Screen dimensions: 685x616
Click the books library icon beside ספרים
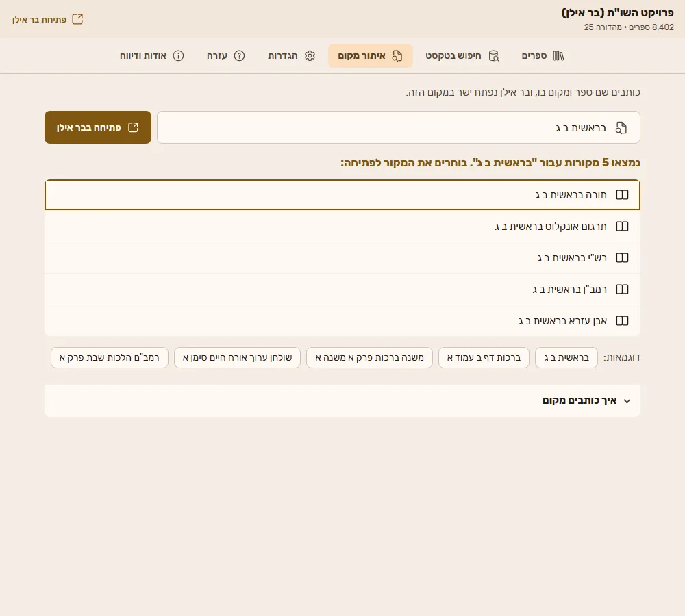558,56
